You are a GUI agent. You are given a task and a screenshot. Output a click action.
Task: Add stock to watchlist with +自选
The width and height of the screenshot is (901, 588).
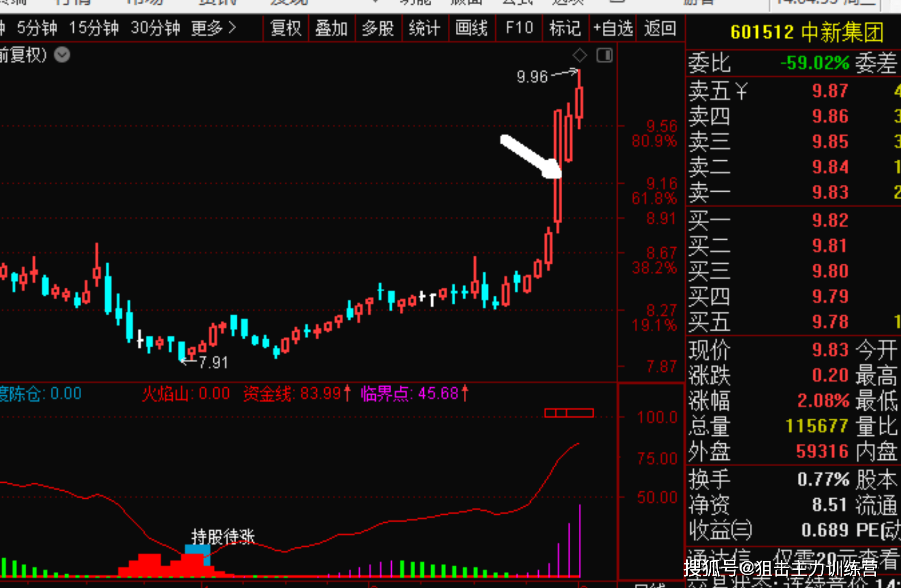pyautogui.click(x=613, y=28)
